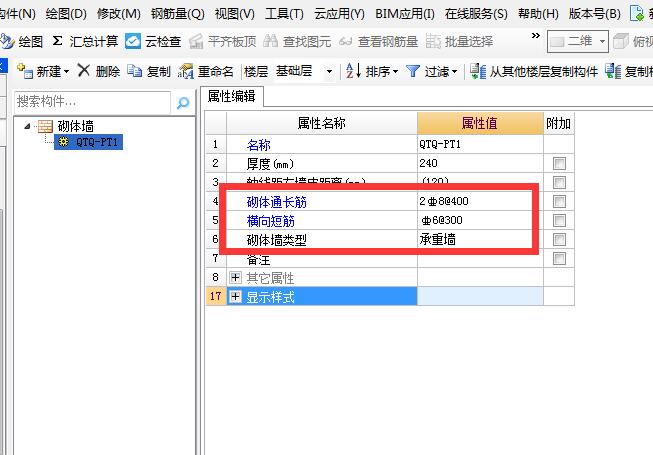The height and width of the screenshot is (455, 653).
Task: Select the 属性编辑 tab
Action: 232,96
